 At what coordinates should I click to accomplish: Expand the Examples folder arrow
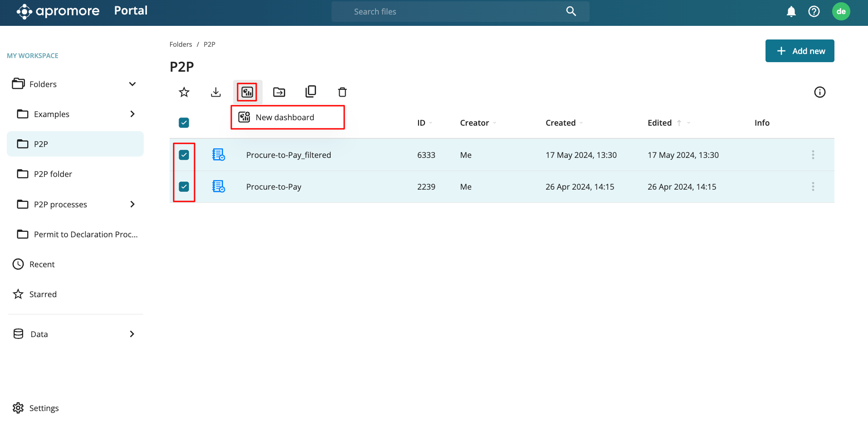tap(132, 114)
